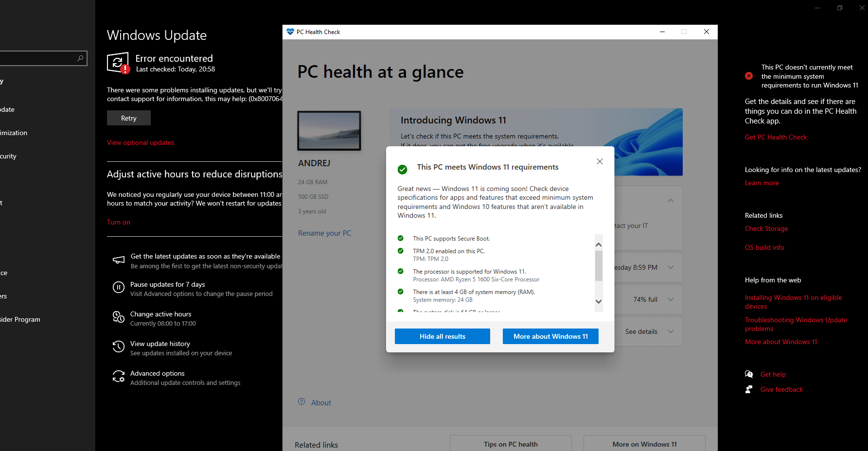Open OS build info link
The image size is (868, 451).
coord(764,247)
